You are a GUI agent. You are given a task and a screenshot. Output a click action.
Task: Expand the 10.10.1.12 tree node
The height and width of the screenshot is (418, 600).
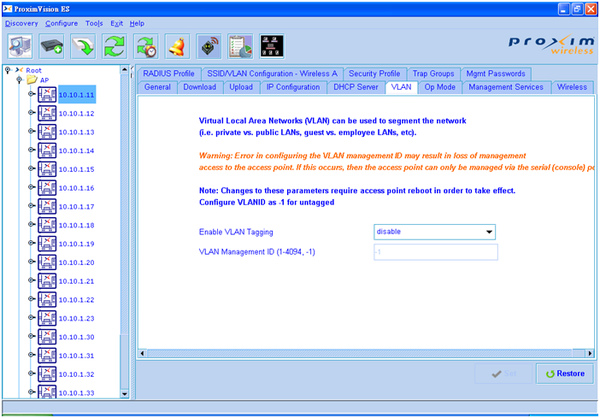[31, 113]
